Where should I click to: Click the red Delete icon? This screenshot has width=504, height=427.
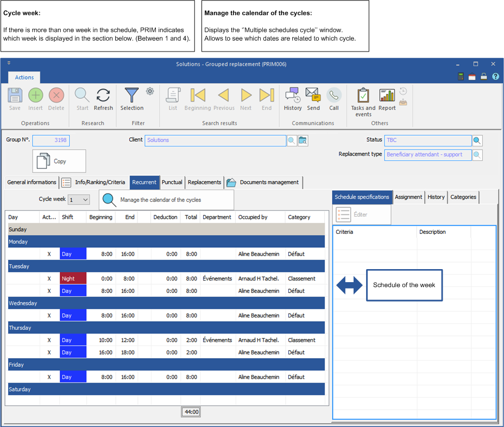click(56, 95)
